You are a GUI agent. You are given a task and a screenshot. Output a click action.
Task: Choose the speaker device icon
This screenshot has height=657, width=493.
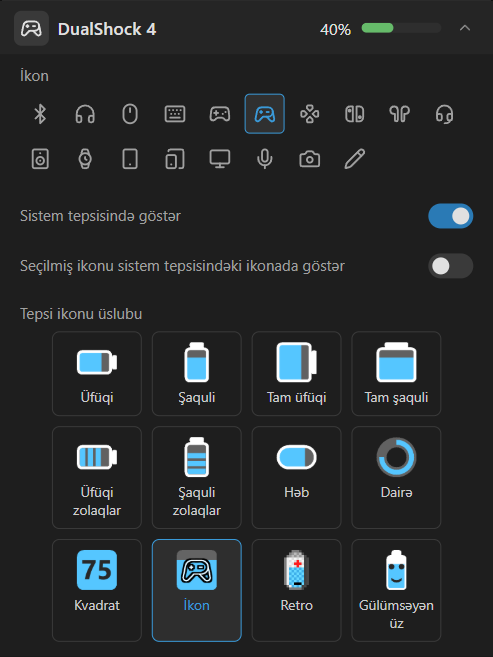pos(40,159)
